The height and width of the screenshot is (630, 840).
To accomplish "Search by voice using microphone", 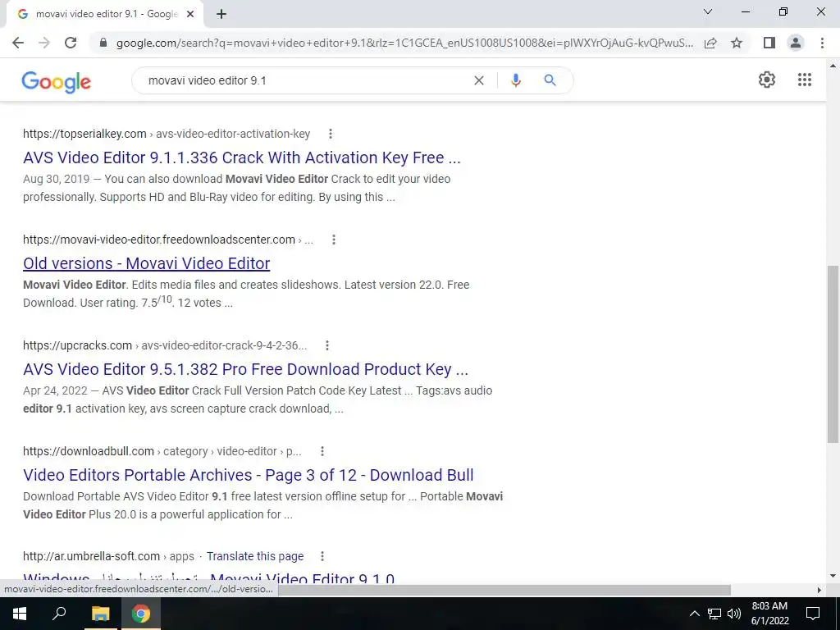I will [516, 80].
